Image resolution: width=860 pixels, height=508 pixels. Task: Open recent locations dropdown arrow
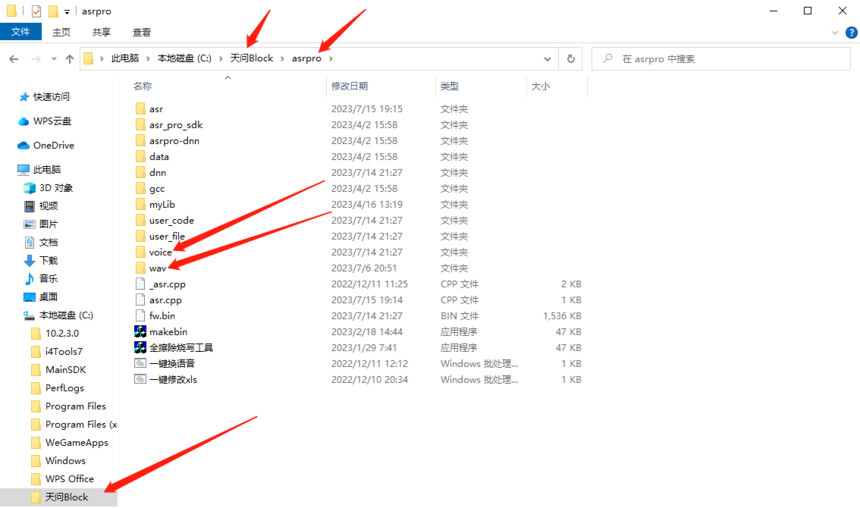pyautogui.click(x=54, y=59)
